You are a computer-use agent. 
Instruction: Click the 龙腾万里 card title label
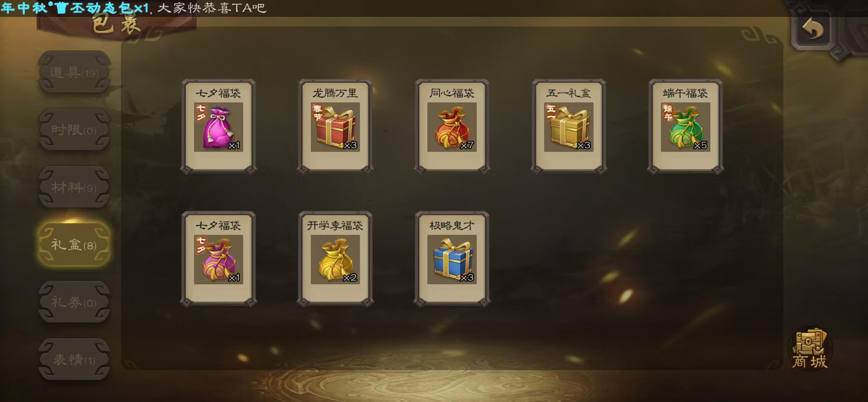coord(335,93)
